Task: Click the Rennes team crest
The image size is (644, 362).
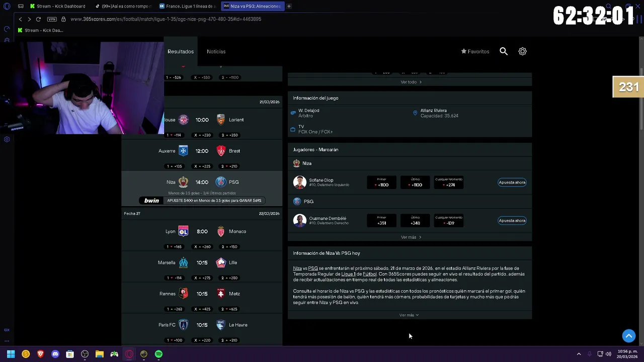Action: tap(183, 294)
